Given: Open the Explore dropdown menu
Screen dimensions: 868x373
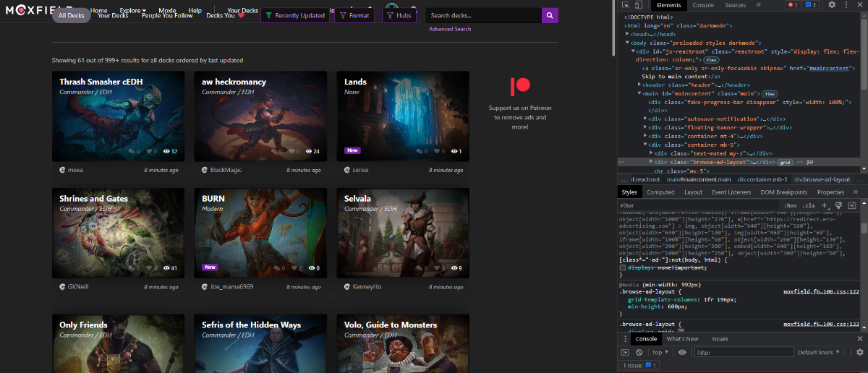Looking at the screenshot, I should point(133,11).
